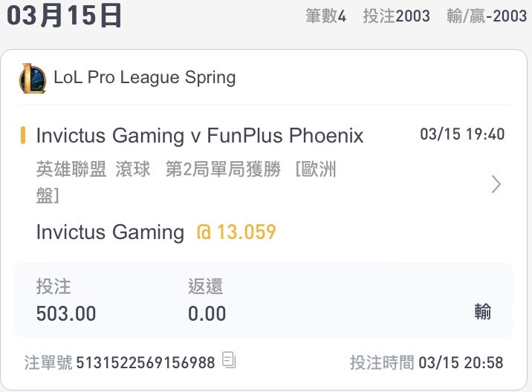Click the League of Legends logo icon
This screenshot has height=392, width=532.
click(32, 79)
